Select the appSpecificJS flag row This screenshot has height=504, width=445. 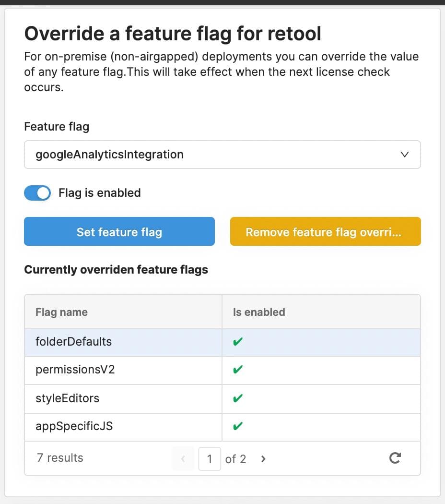[x=74, y=426]
